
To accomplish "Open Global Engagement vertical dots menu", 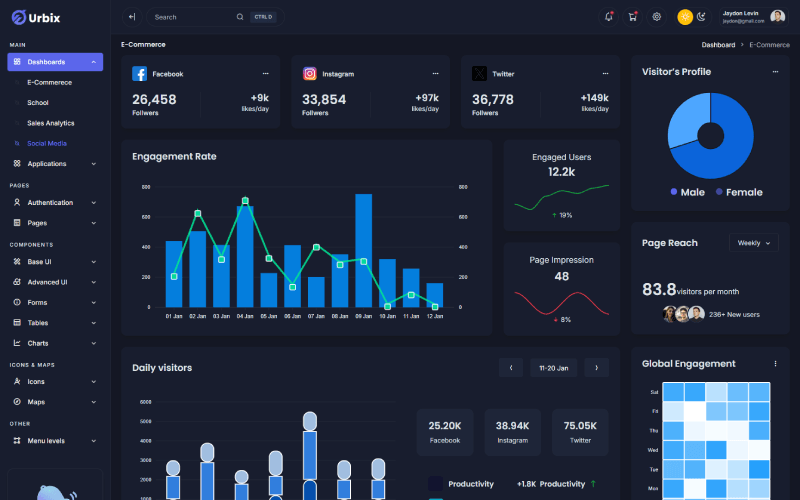I will click(x=775, y=364).
